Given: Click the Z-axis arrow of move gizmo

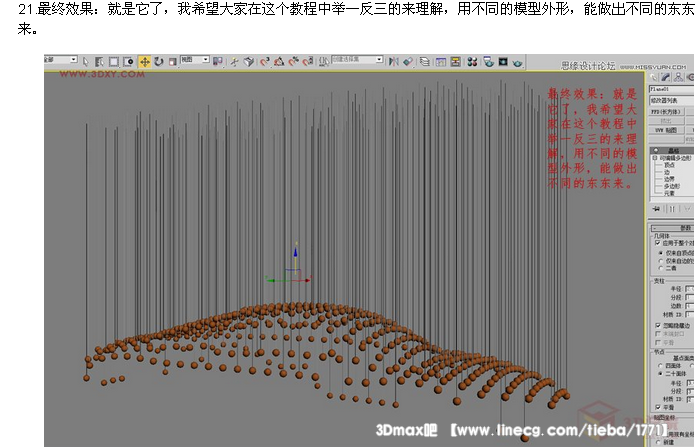Looking at the screenshot, I should point(295,252).
